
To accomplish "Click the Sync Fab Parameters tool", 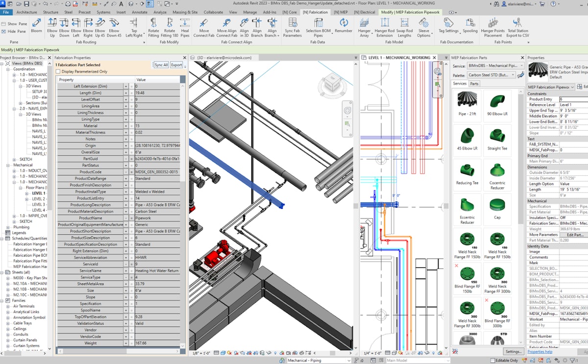I will click(x=292, y=27).
